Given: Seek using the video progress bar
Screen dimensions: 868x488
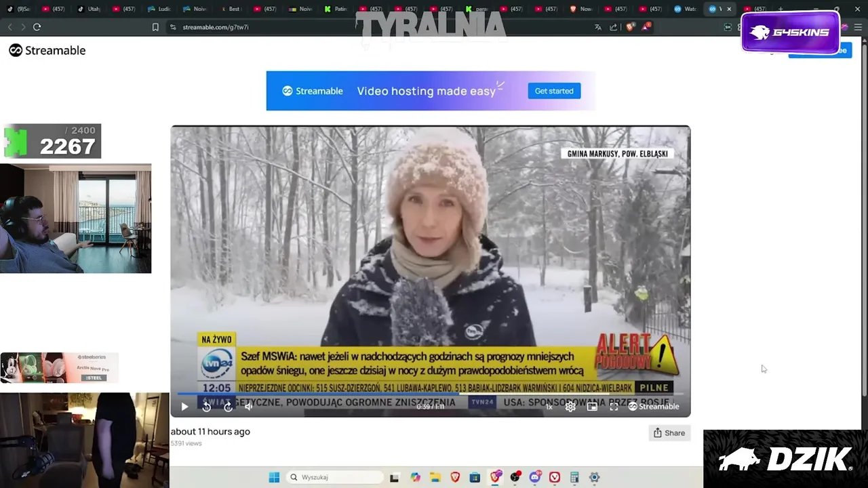Looking at the screenshot, I should 431,394.
